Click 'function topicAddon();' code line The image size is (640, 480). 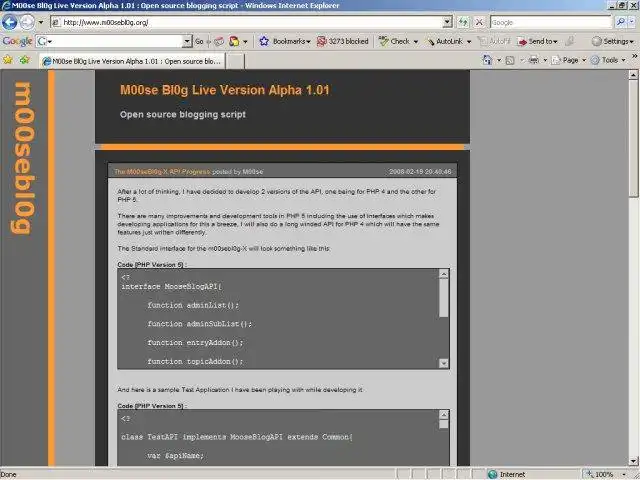coord(195,362)
